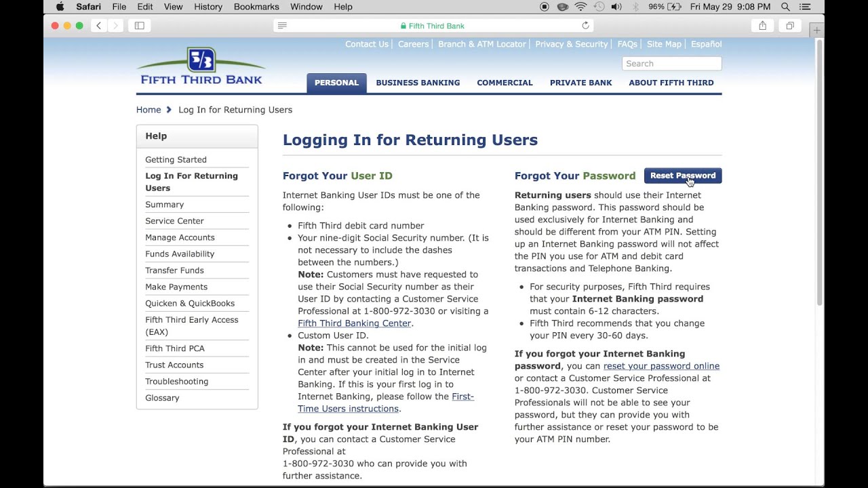Open the FAQs link

(627, 44)
